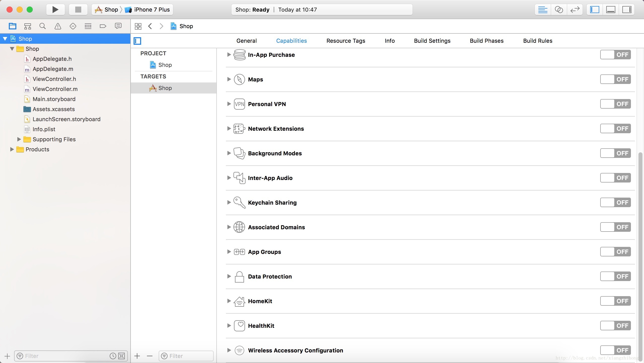Expand the Data Protection section
Screen dimensions: 644x363
tap(229, 276)
